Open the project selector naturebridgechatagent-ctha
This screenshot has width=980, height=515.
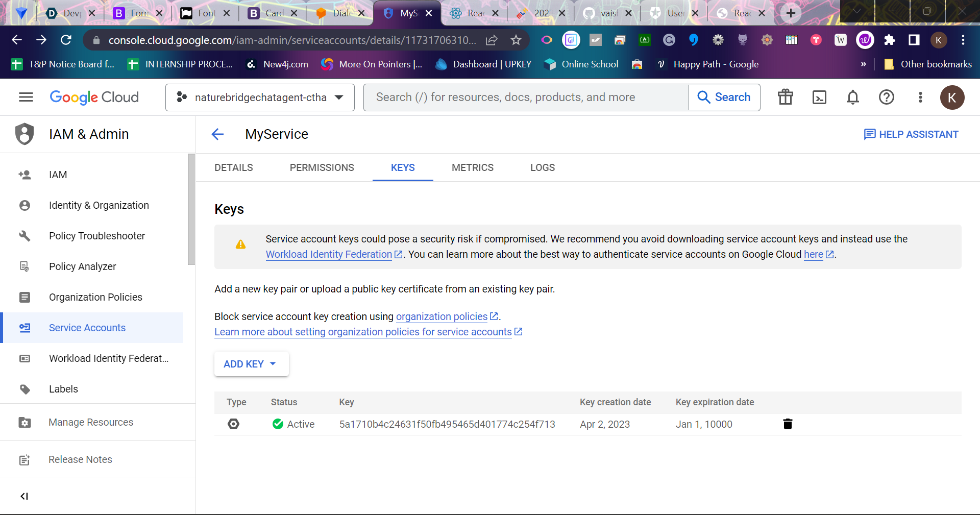pyautogui.click(x=260, y=97)
